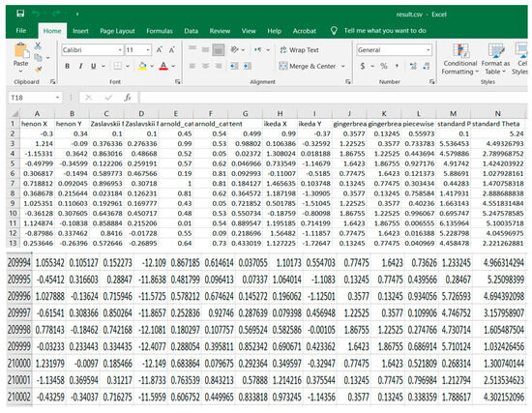Click the Borders icon
The height and width of the screenshot is (413, 532).
pyautogui.click(x=117, y=66)
